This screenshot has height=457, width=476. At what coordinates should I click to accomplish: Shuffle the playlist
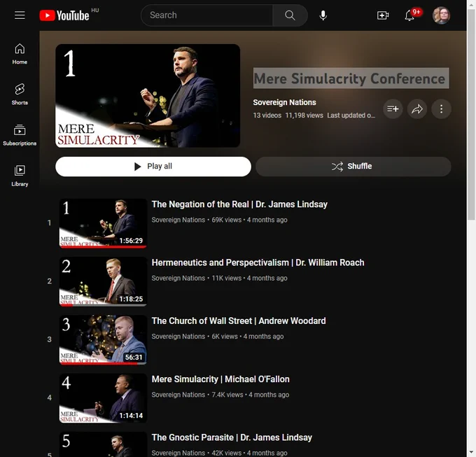[353, 167]
